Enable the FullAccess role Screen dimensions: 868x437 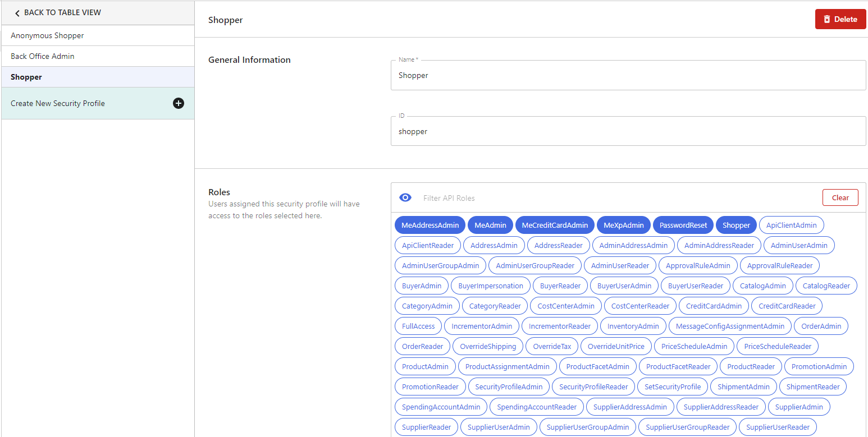[418, 326]
